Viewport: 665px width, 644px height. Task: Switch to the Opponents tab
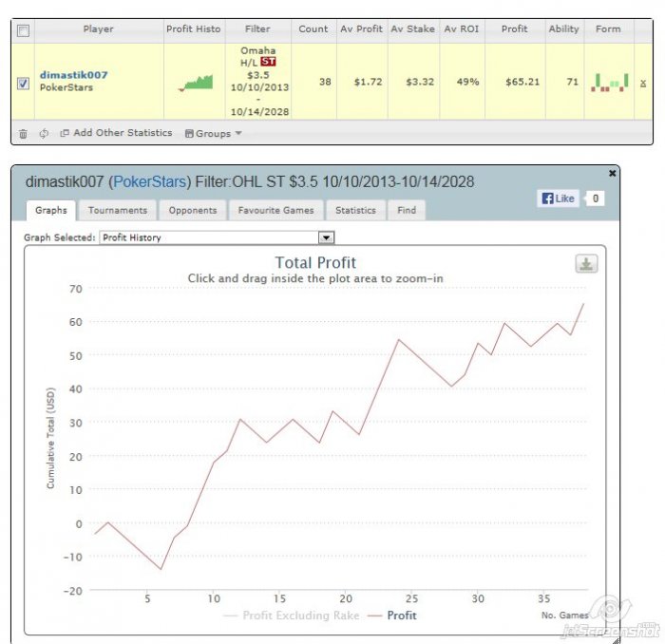coord(193,210)
